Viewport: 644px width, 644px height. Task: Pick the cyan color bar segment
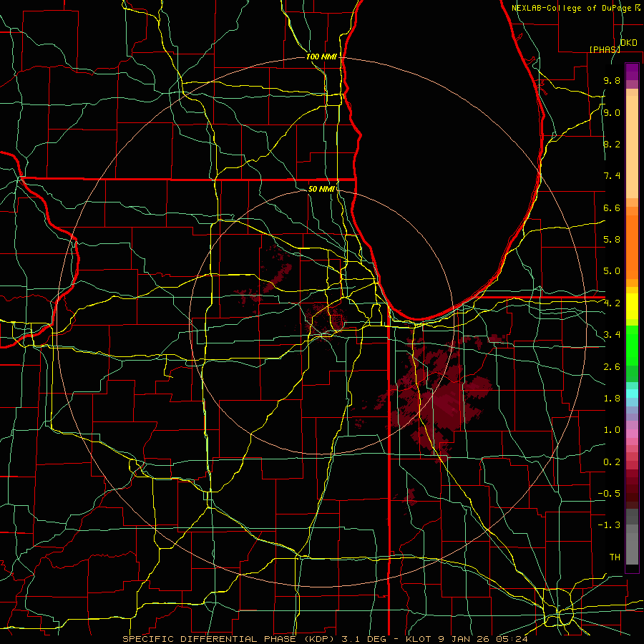[x=632, y=394]
